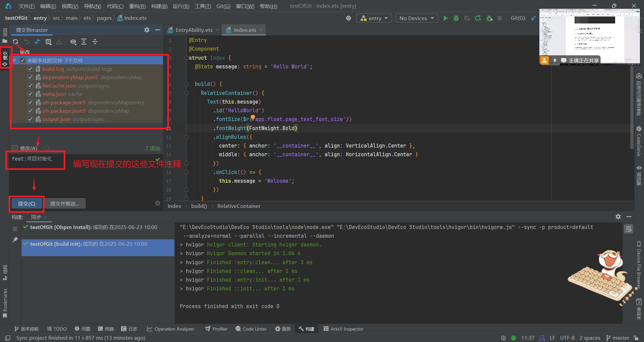Uncheck fileCache.json checkbox
The image size is (644, 342).
(30, 85)
